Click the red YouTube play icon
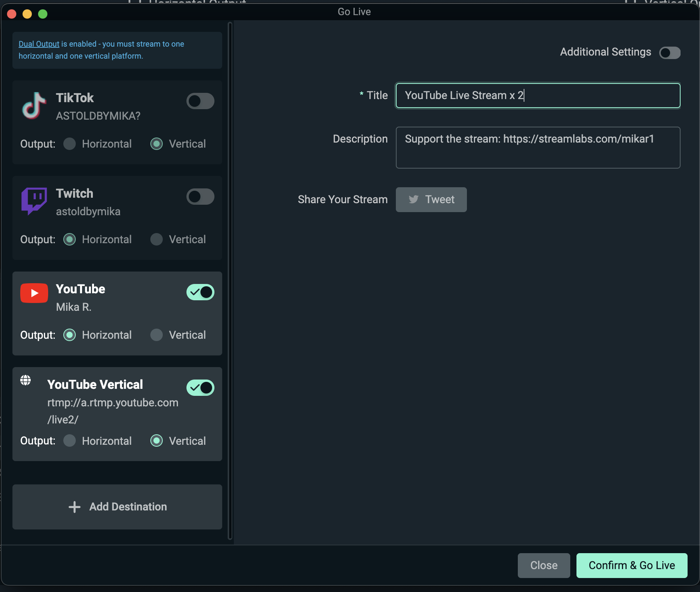Screen dimensions: 700x592 [x=34, y=293]
